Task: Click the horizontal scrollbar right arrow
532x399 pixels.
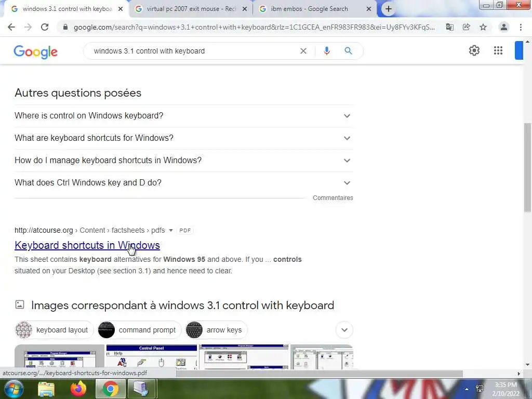Action: tap(518, 374)
